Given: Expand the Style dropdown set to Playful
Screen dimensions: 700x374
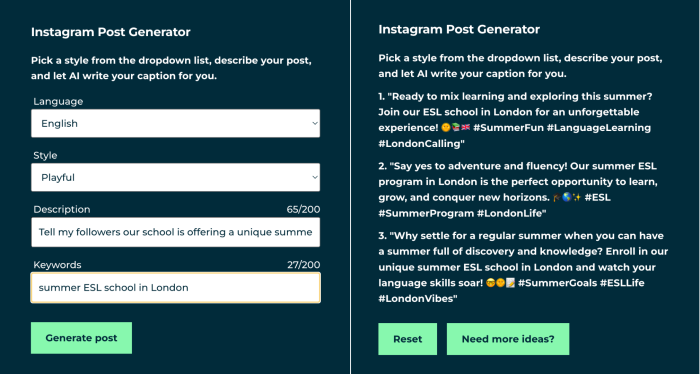Looking at the screenshot, I should pos(175,177).
